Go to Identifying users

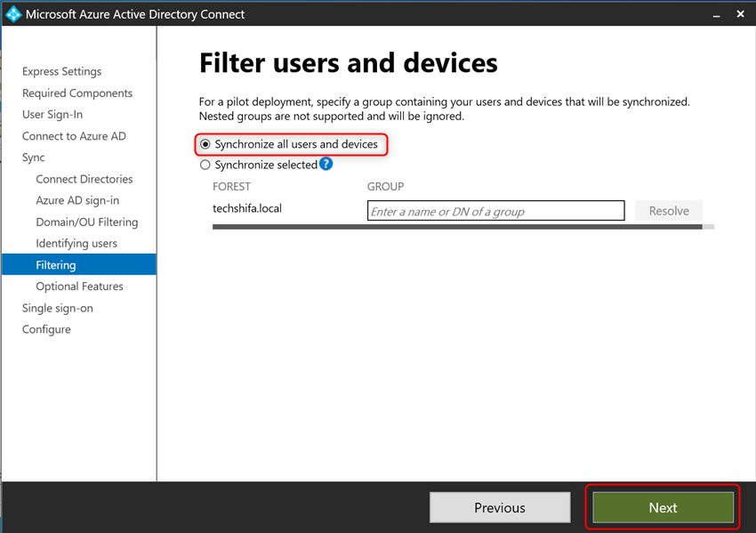[77, 243]
